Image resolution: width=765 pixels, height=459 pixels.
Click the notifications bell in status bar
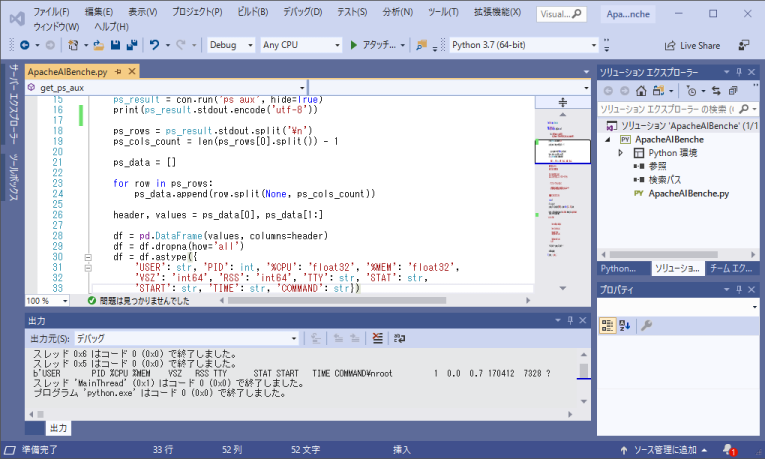[729, 449]
